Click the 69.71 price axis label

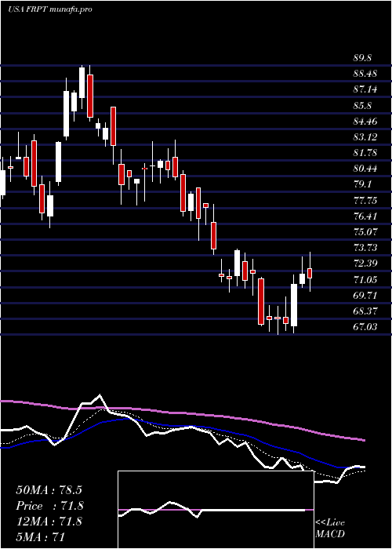(365, 295)
